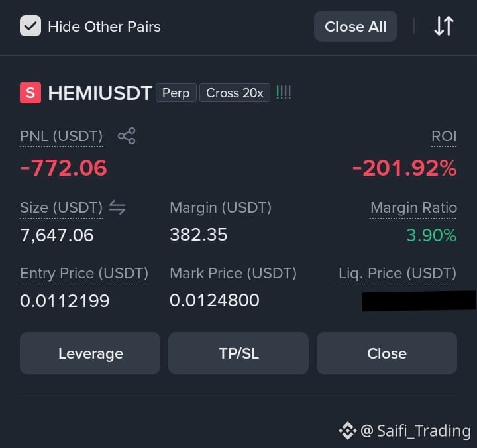Toggle size unit with the swap arrows icon

[117, 207]
